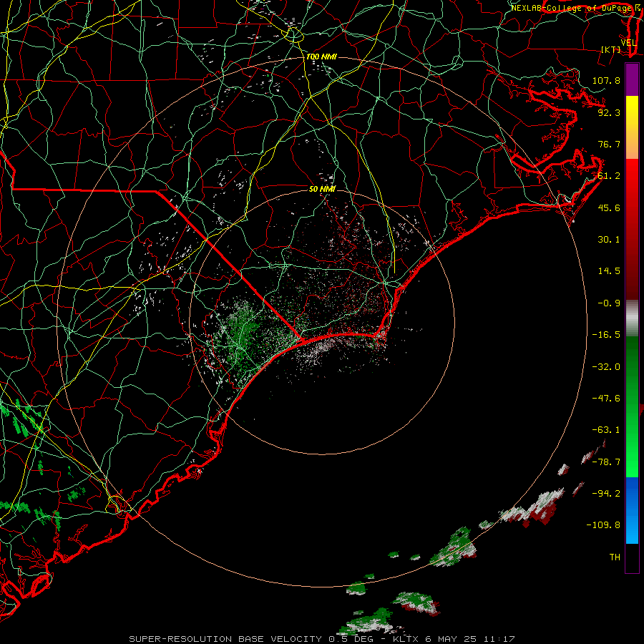Click the -109.8 velocity scale value
This screenshot has height=644, width=644.
[604, 525]
